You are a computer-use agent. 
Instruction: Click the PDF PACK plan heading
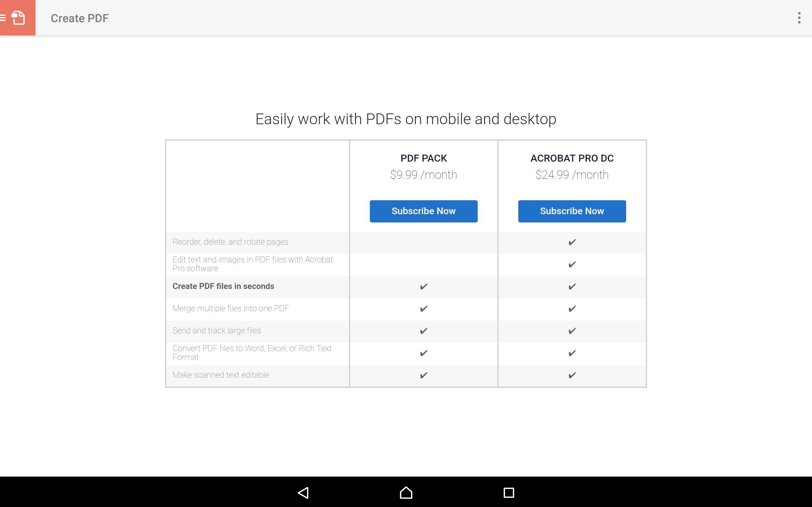pyautogui.click(x=423, y=158)
